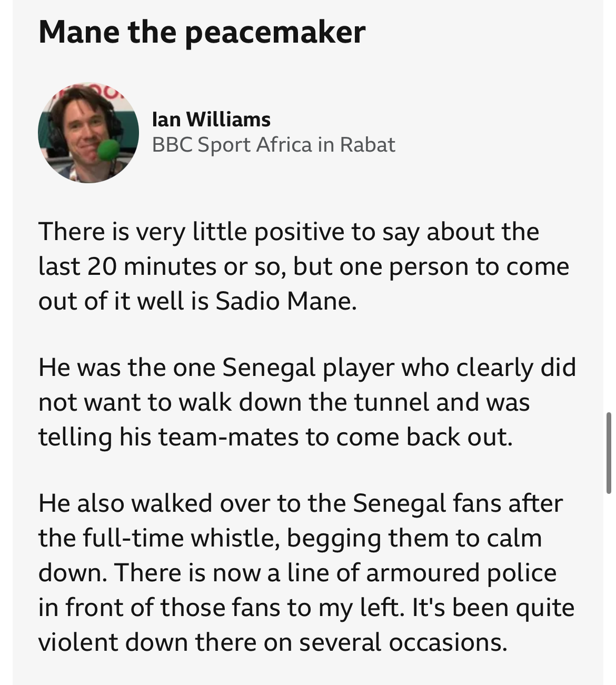This screenshot has width=616, height=685.
Task: Click the paragraph starting "There is very little"
Action: tap(303, 266)
